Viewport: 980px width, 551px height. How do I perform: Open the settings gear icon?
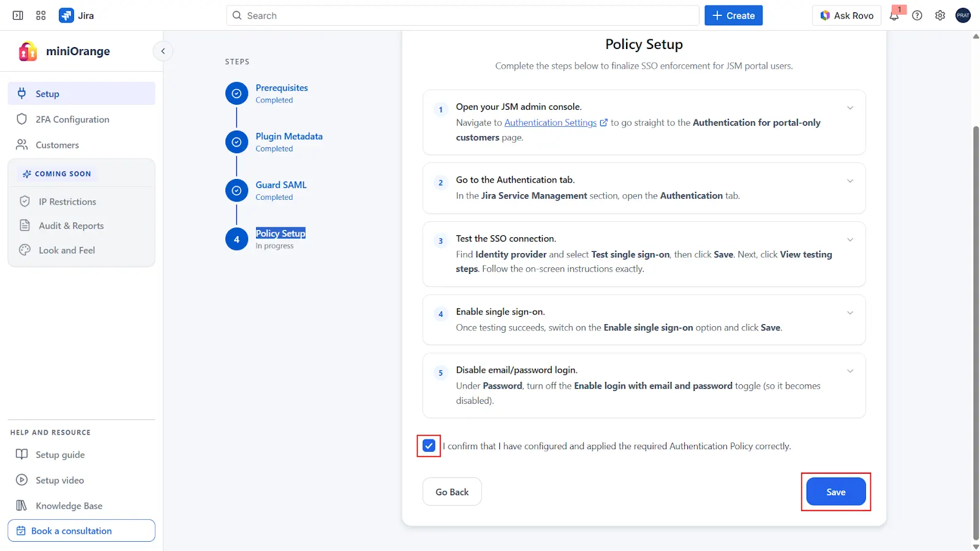[940, 15]
